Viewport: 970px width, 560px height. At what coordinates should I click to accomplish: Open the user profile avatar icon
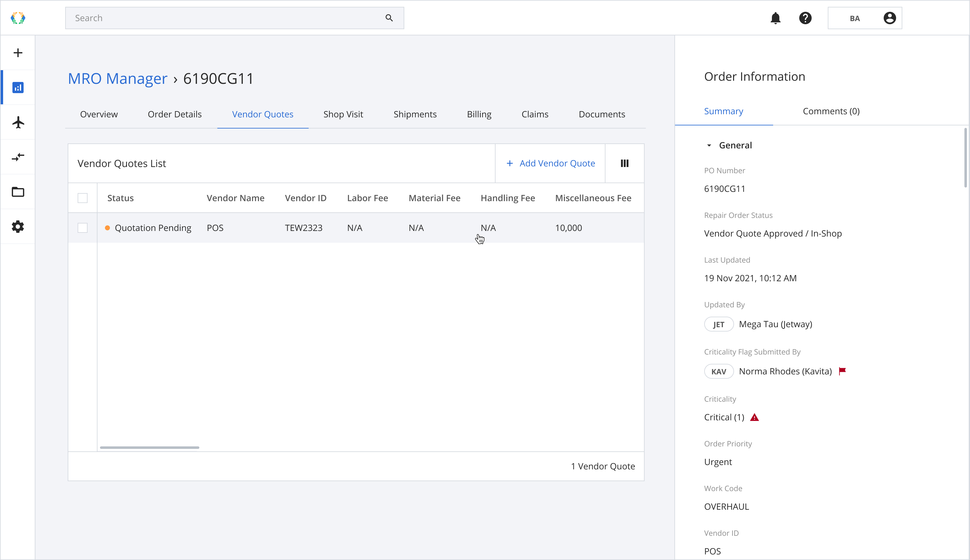point(889,18)
